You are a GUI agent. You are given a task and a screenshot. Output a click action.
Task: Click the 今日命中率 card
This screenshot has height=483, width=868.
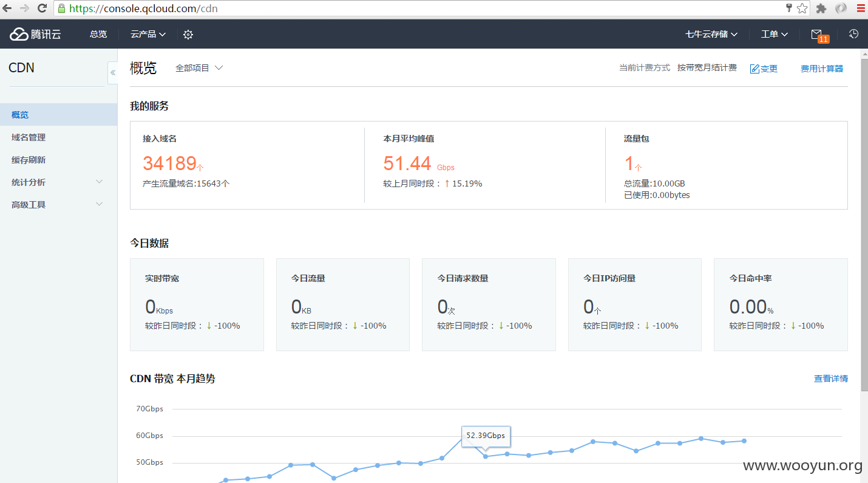click(781, 304)
